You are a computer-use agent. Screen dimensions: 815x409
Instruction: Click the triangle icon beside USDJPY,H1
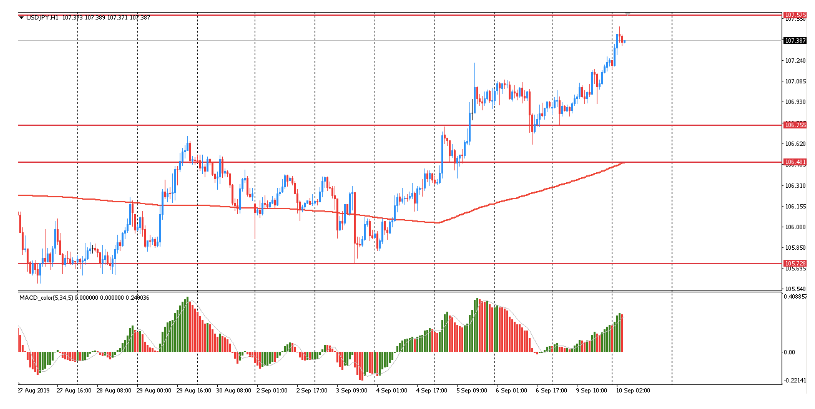(21, 18)
